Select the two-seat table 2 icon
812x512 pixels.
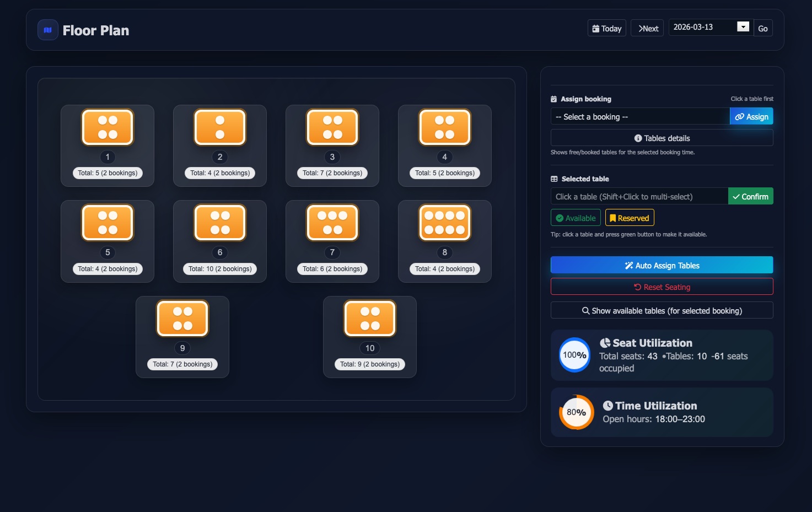tap(220, 127)
